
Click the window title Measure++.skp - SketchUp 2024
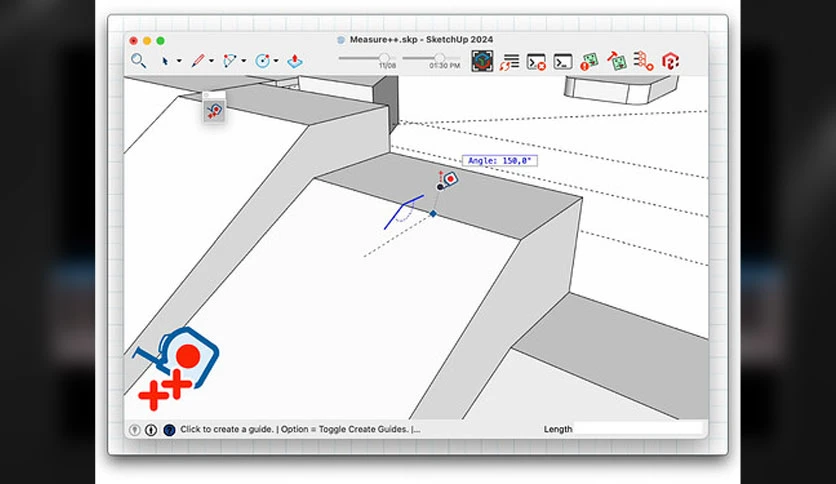tap(421, 39)
